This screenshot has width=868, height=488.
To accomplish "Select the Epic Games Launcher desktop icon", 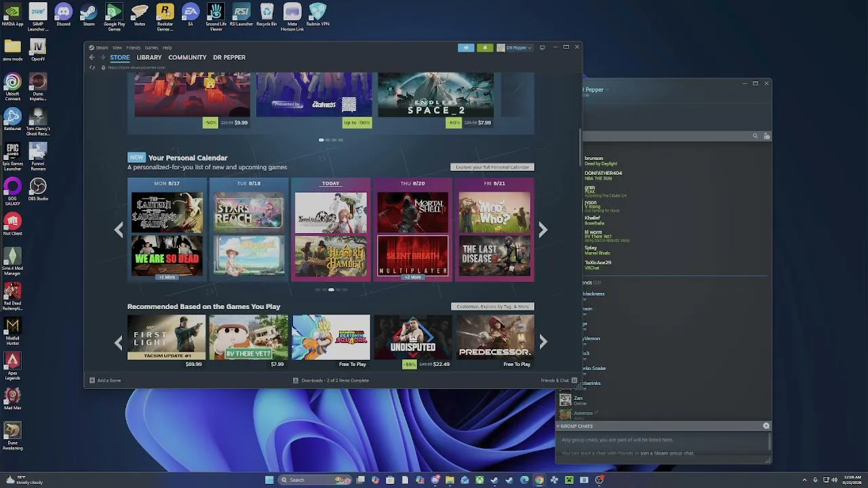I will (12, 156).
